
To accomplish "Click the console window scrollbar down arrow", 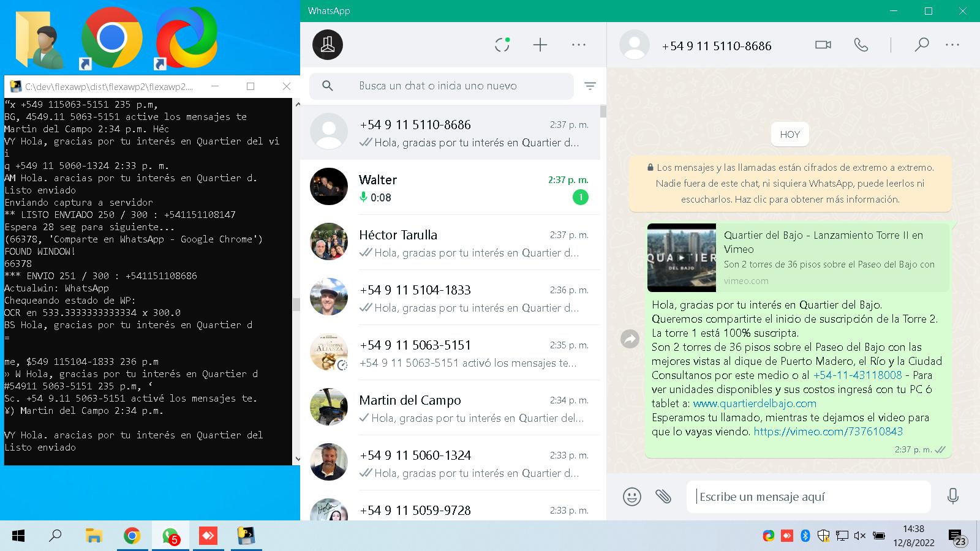I will [297, 459].
